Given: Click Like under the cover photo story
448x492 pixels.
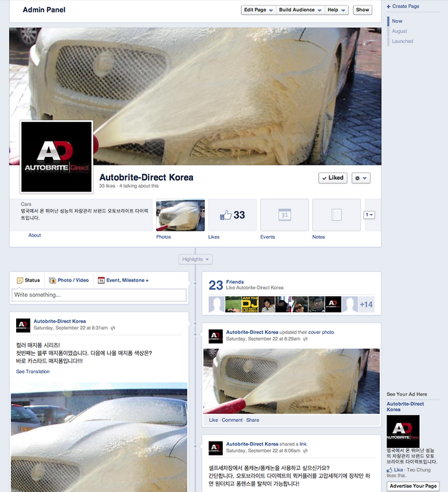Looking at the screenshot, I should pyautogui.click(x=213, y=420).
